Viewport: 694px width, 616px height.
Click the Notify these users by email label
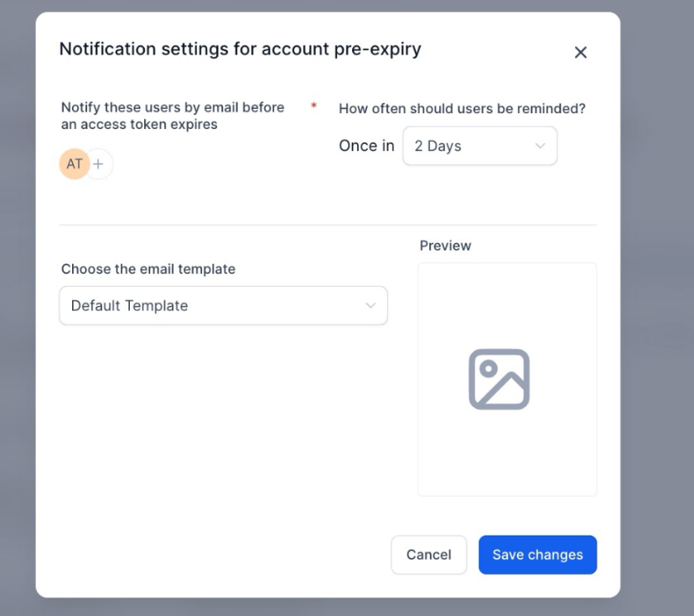point(173,116)
